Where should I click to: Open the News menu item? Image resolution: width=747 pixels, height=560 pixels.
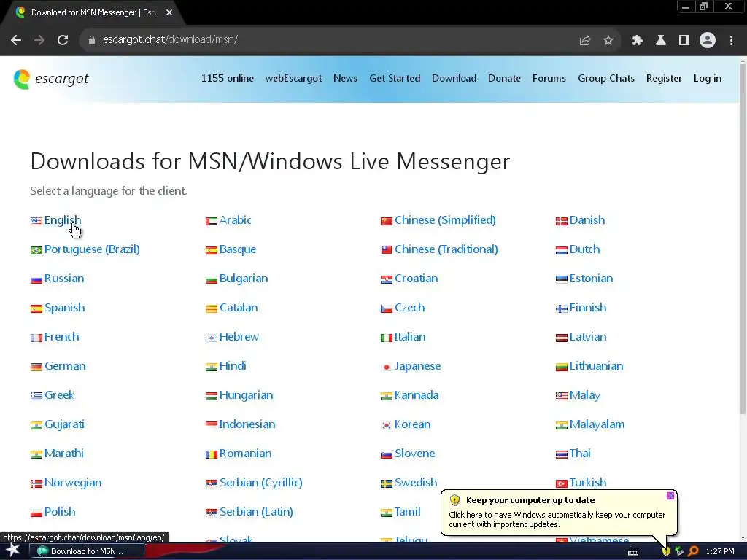tap(345, 79)
